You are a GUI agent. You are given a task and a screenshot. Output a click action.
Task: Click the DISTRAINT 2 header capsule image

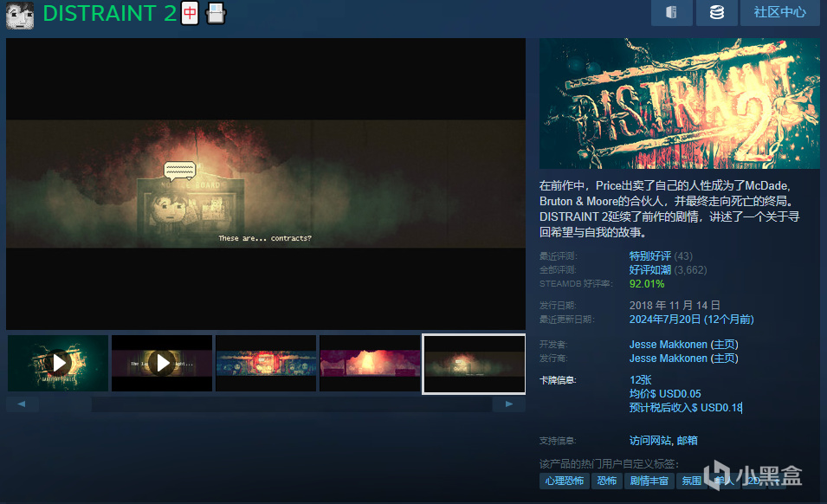679,103
